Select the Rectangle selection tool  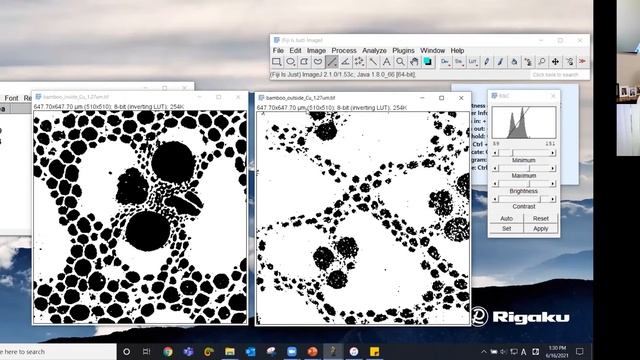(277, 62)
